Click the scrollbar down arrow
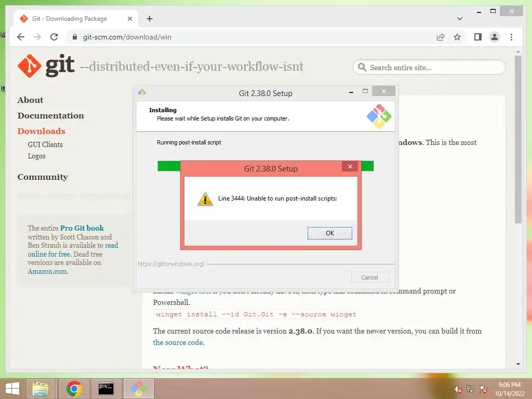The image size is (532, 399). 518,364
